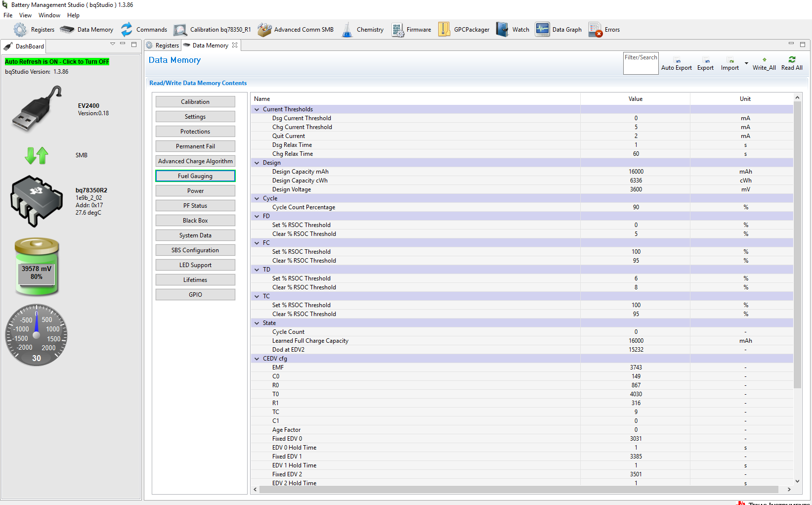812x505 pixels.
Task: Open the File menu
Action: coord(8,15)
